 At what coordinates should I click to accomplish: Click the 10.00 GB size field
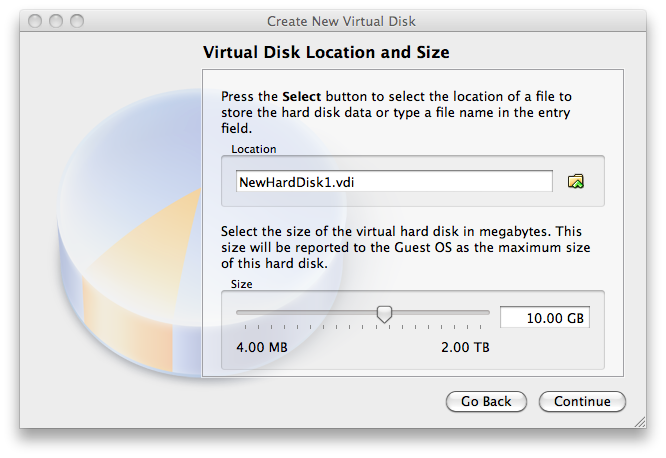point(544,317)
